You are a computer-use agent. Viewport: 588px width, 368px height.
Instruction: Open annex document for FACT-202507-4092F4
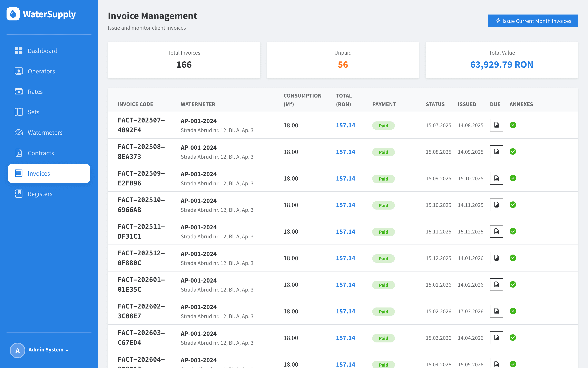click(x=496, y=125)
